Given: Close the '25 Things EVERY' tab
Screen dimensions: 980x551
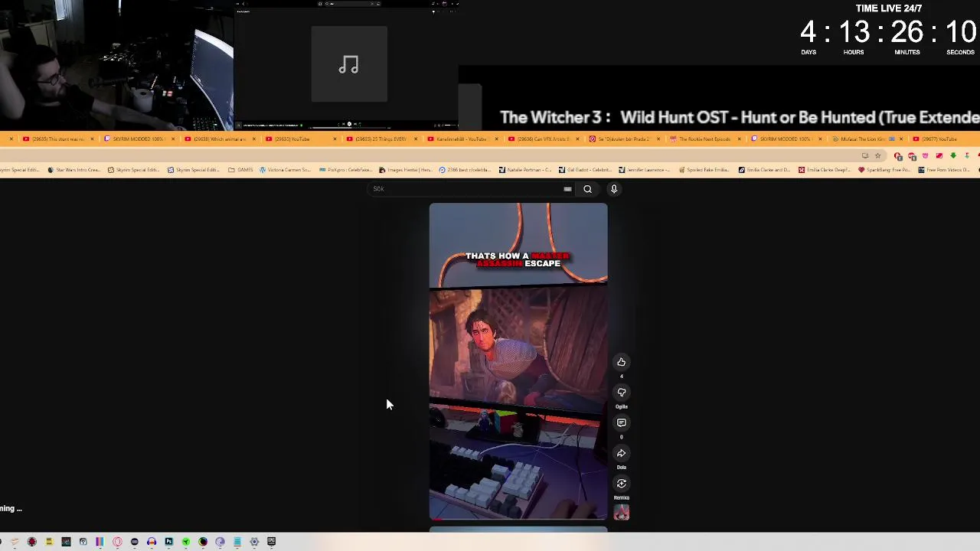Looking at the screenshot, I should point(416,139).
